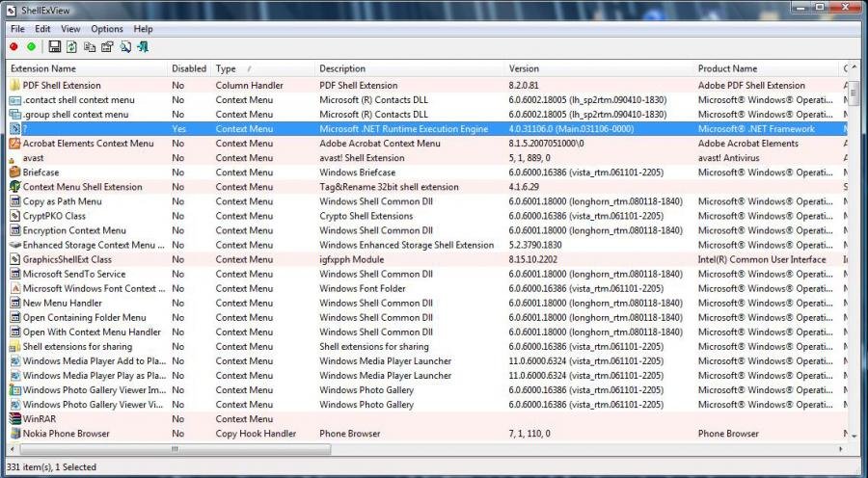The image size is (868, 478).
Task: Open the Edit menu
Action: [x=42, y=29]
